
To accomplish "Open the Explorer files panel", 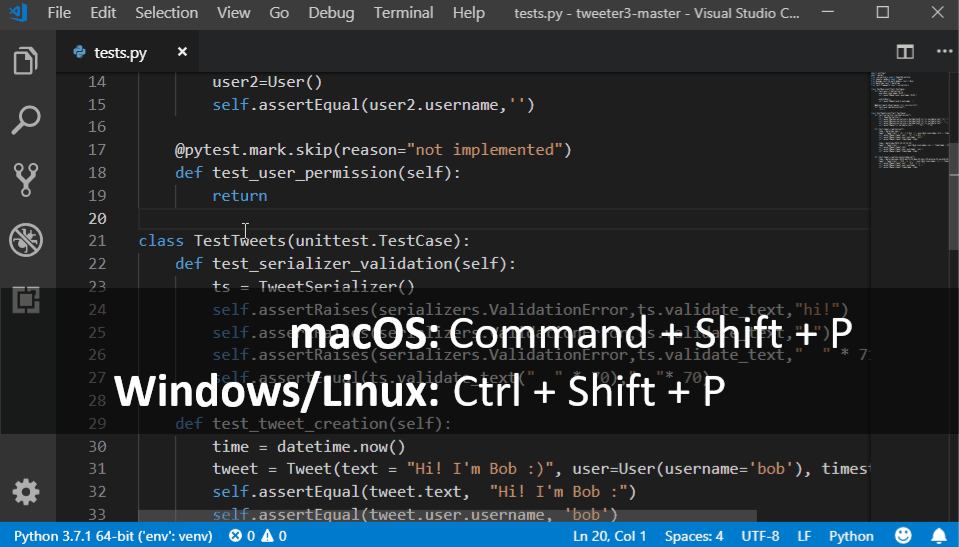I will coord(25,61).
